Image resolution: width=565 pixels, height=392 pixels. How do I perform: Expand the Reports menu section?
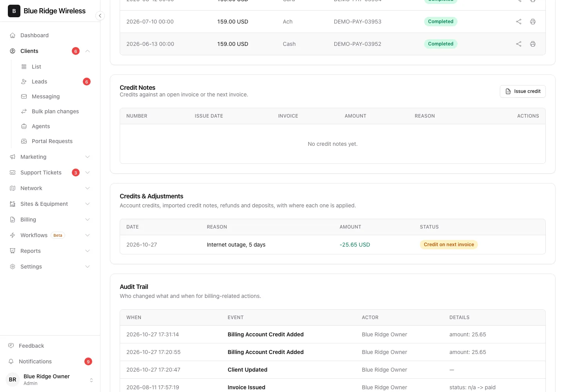(x=87, y=251)
